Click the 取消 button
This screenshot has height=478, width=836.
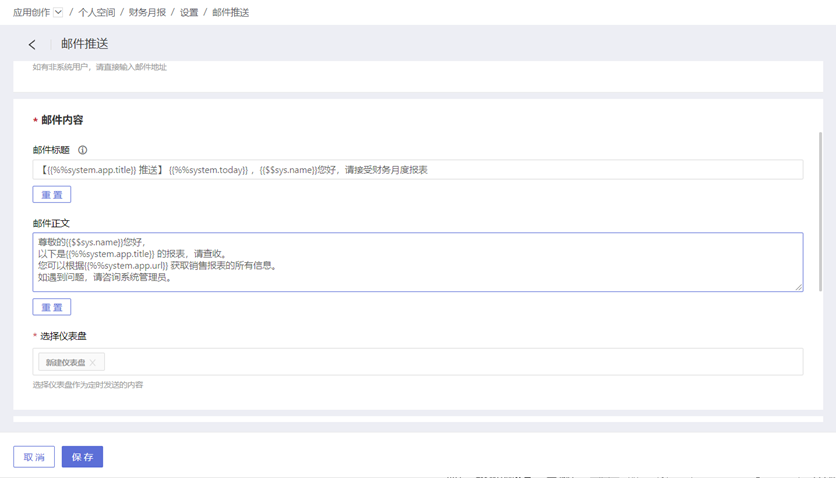point(34,457)
